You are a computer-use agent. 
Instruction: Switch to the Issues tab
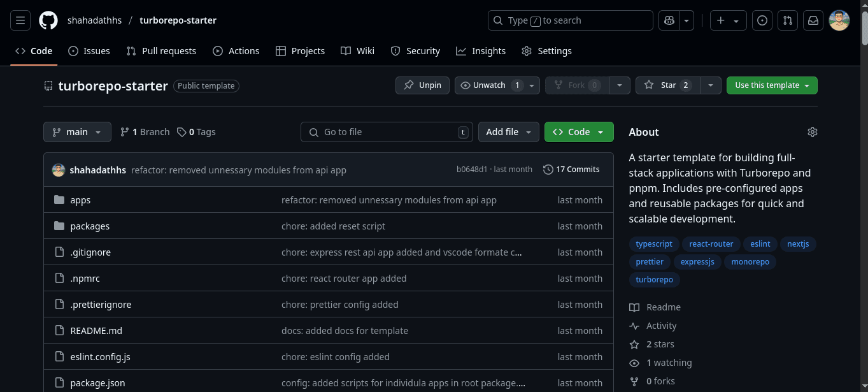tap(89, 51)
